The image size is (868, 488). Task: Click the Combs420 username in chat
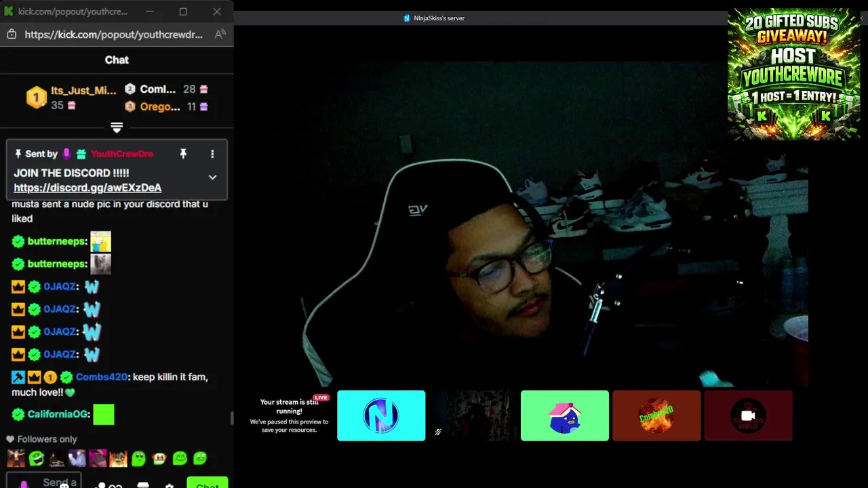pyautogui.click(x=102, y=377)
